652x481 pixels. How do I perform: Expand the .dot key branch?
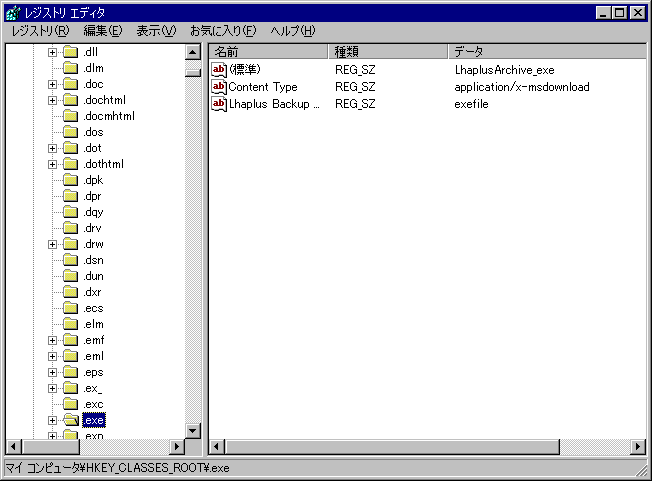[x=52, y=148]
